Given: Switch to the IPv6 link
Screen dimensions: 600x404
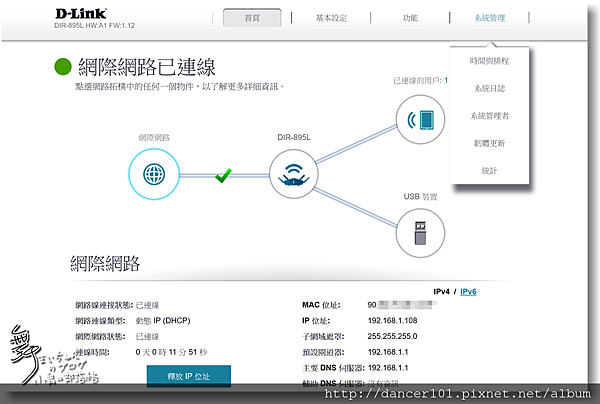Looking at the screenshot, I should point(468,292).
